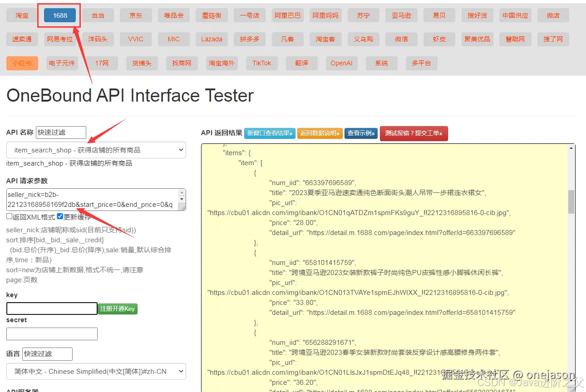Open the 苏宁 platform tab
Image resolution: width=586 pixels, height=392 pixels.
pyautogui.click(x=363, y=15)
